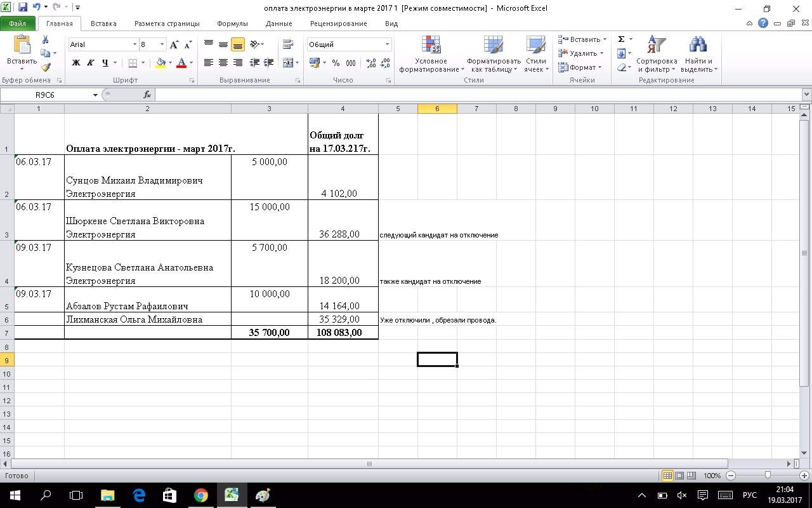Switch to the Вид tab
The image size is (812, 508).
(391, 23)
